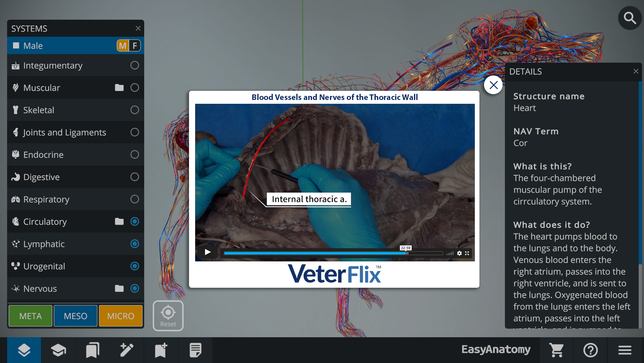Enable the Respiratory system radio button
The width and height of the screenshot is (644, 363).
point(135,199)
